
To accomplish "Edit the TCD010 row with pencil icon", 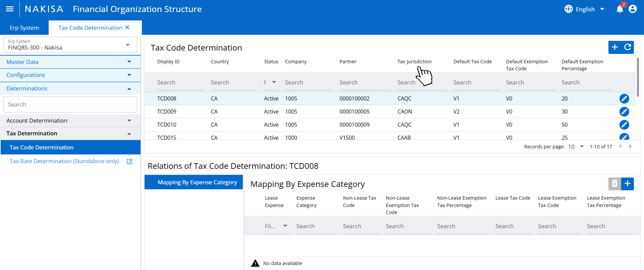I will (624, 125).
